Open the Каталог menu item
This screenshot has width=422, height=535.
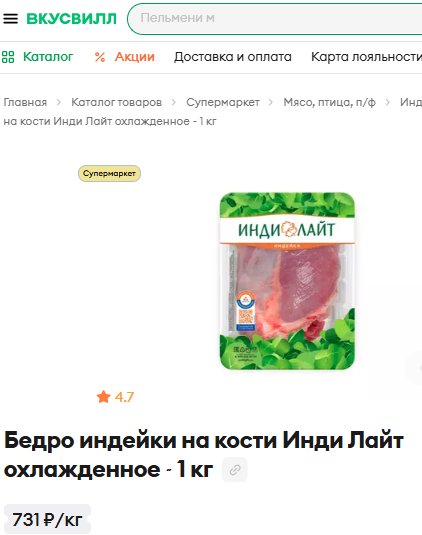(48, 57)
